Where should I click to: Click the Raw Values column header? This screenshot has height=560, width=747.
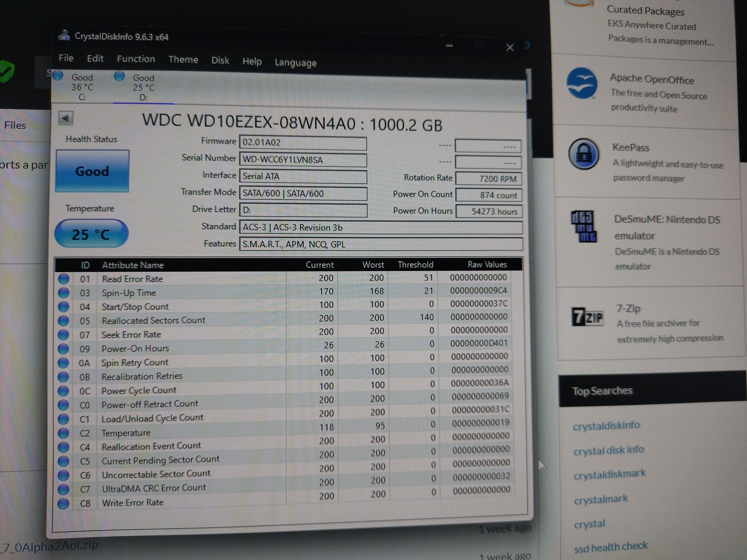pyautogui.click(x=487, y=264)
